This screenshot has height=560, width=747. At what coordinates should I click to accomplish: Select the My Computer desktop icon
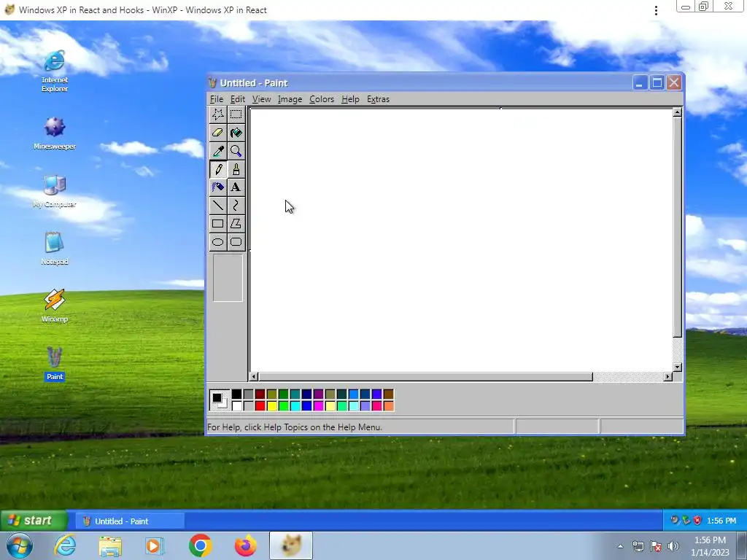(54, 192)
